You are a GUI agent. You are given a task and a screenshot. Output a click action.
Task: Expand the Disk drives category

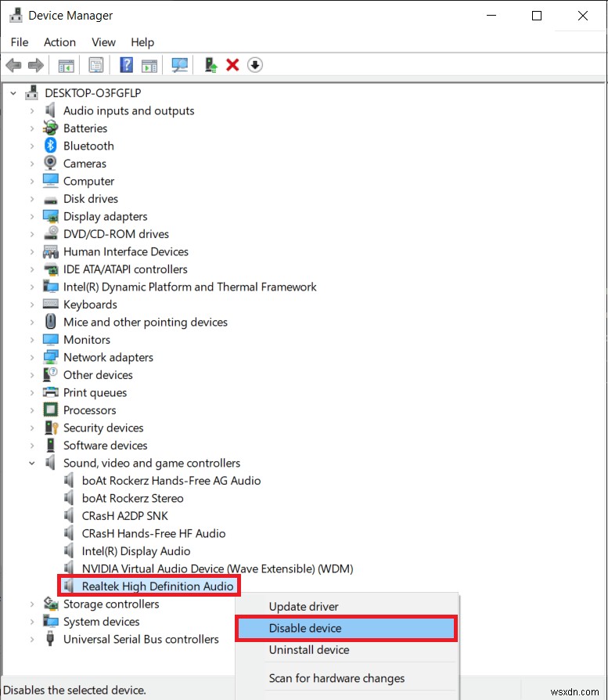[x=31, y=199]
